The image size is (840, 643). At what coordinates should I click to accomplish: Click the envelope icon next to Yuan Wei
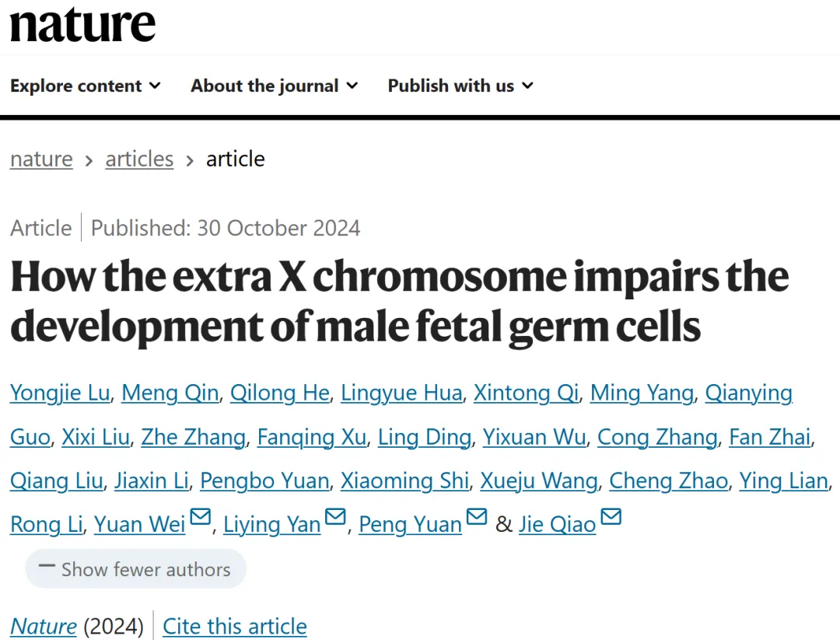click(201, 516)
